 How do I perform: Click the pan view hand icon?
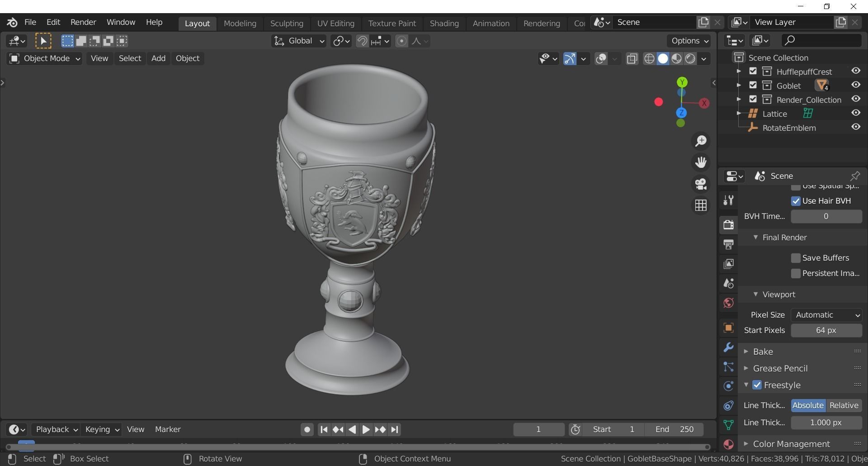[x=701, y=162]
